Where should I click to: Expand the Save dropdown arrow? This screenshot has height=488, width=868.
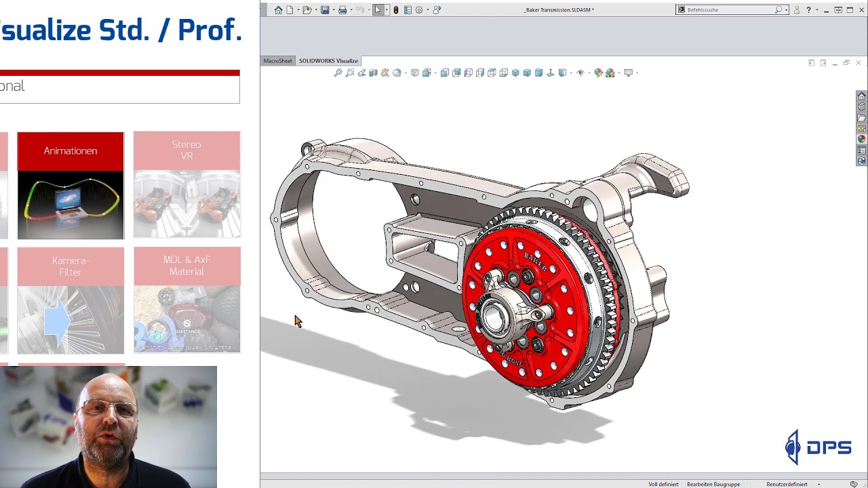click(x=334, y=10)
